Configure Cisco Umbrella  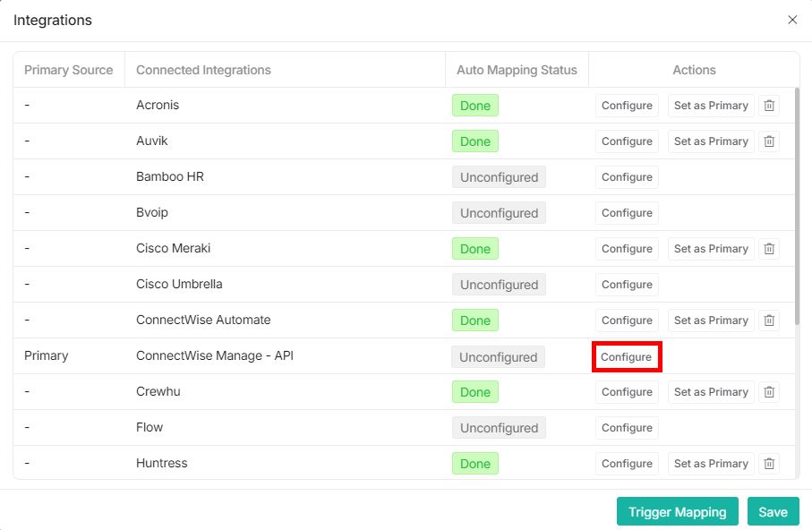(x=626, y=284)
